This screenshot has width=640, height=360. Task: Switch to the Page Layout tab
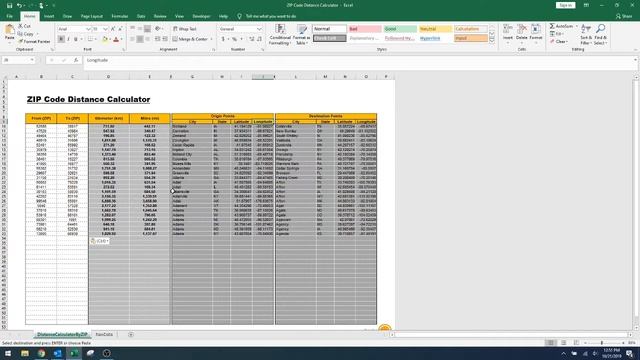click(92, 16)
